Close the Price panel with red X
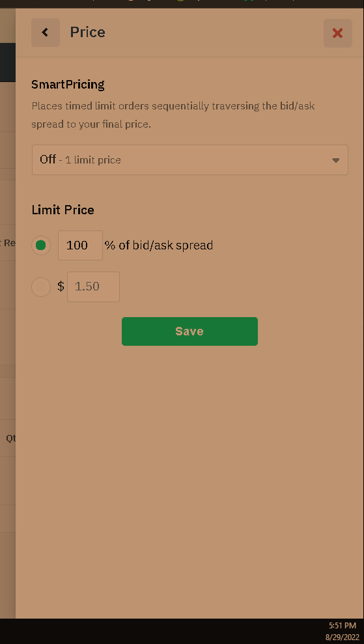Viewport: 364px width, 644px height. tap(338, 33)
